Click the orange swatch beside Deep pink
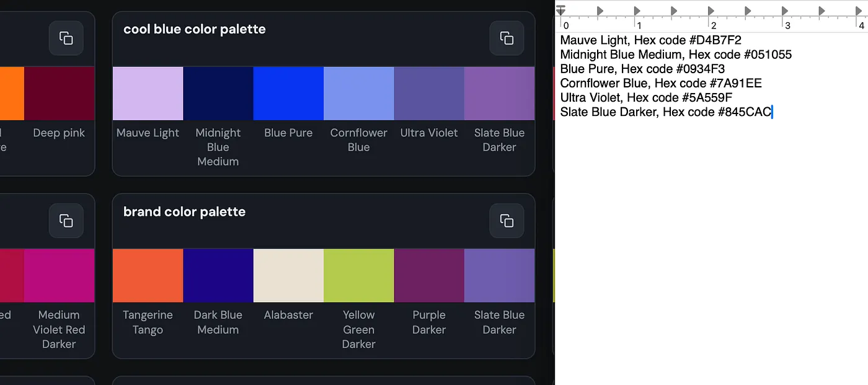This screenshot has width=868, height=385. [12, 94]
